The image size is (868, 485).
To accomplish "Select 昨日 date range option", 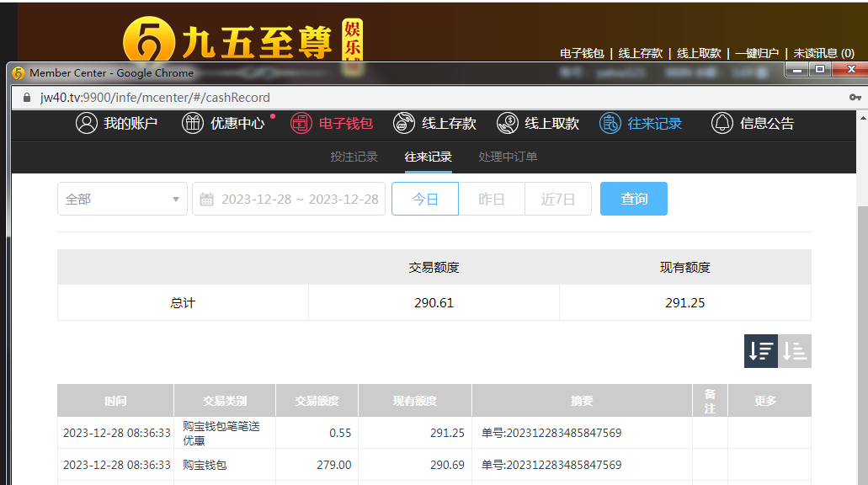I will tap(492, 200).
